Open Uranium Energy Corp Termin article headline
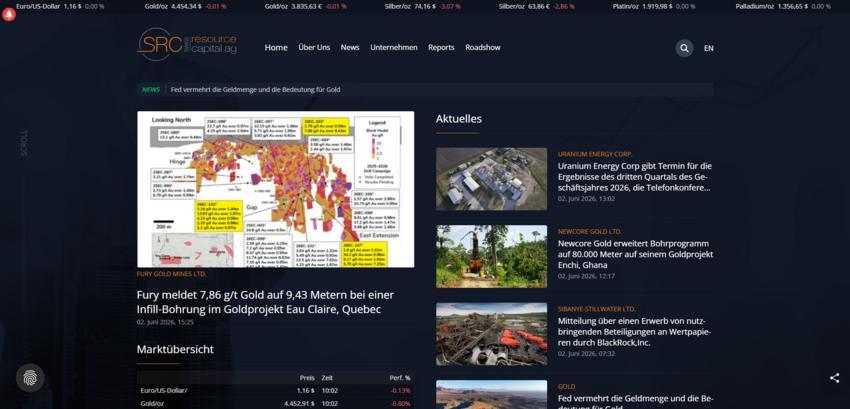Screen dimensions: 850x409 coord(635,177)
